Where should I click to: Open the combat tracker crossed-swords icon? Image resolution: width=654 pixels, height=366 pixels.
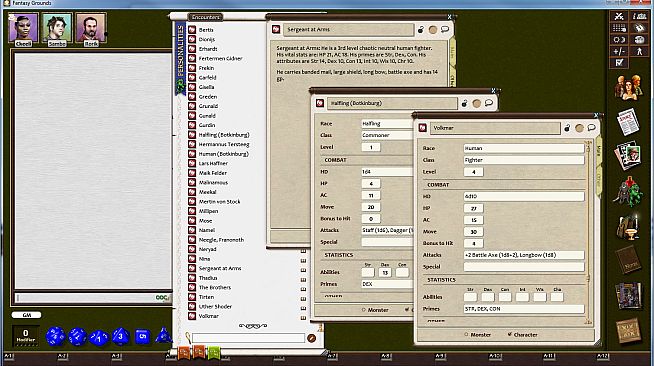point(619,16)
